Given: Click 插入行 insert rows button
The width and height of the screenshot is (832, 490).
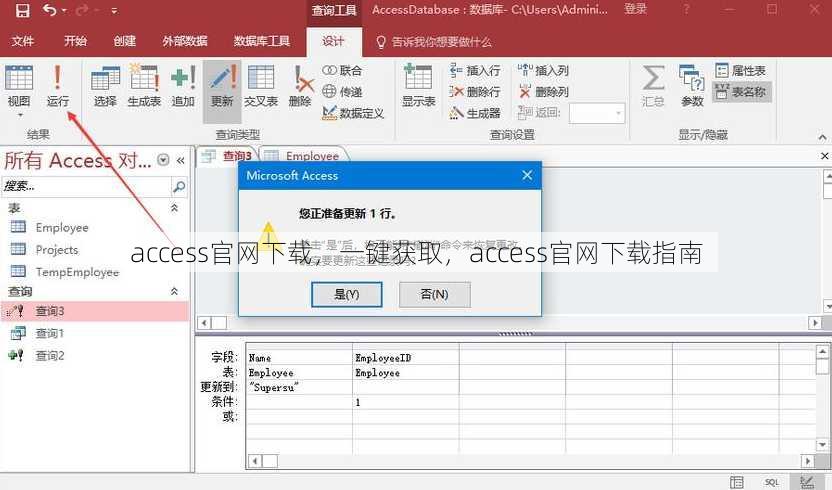Looking at the screenshot, I should pos(475,70).
